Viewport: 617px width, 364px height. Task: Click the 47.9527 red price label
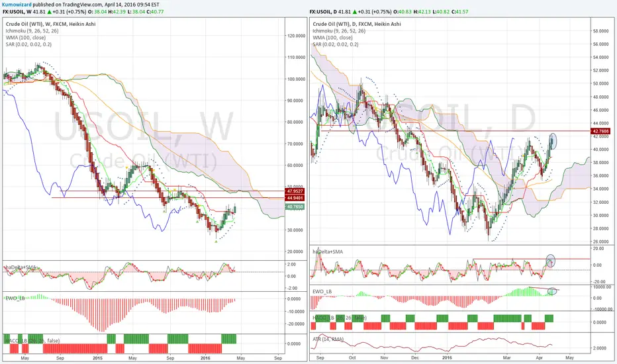coord(295,191)
